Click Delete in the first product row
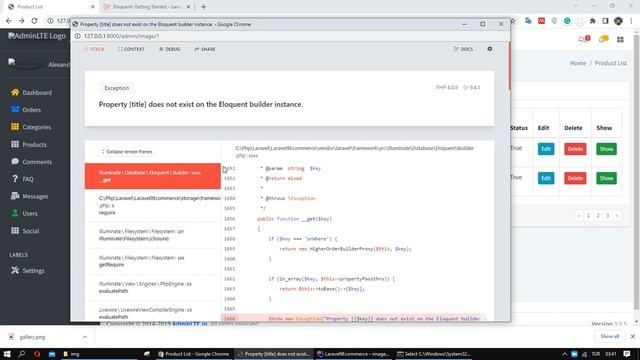Screen dimensions: 640x360 click(575, 149)
